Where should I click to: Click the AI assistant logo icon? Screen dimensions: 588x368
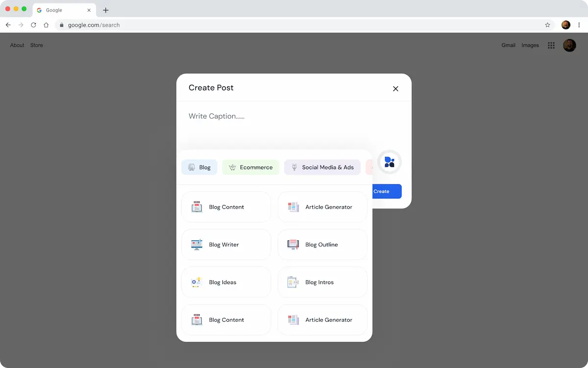coord(390,162)
